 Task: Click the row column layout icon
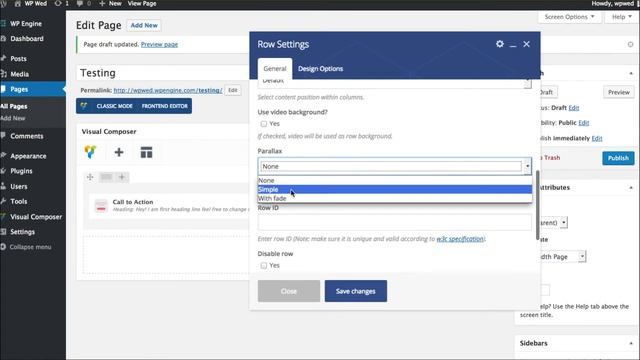(106, 177)
